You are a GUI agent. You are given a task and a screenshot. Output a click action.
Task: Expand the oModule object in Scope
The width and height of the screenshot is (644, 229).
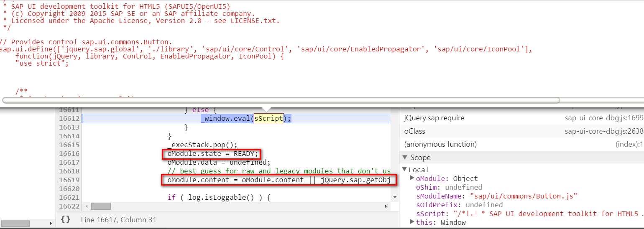tap(412, 178)
